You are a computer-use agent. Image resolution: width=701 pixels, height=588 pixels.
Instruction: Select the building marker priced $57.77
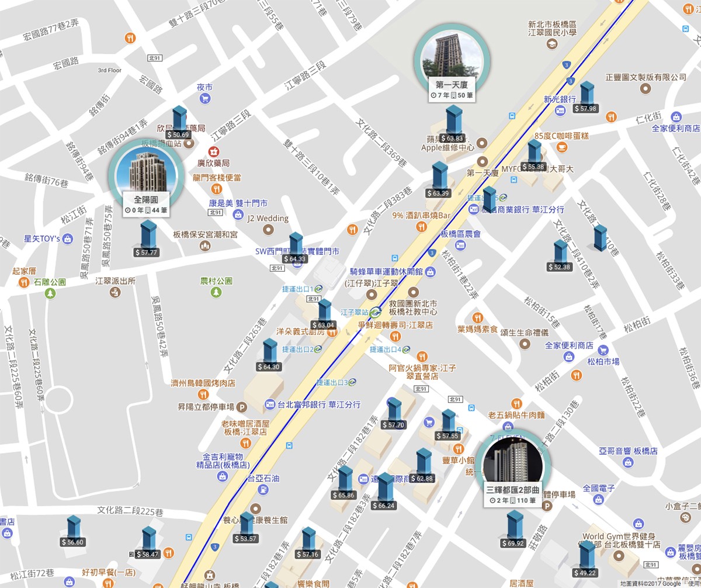point(146,240)
